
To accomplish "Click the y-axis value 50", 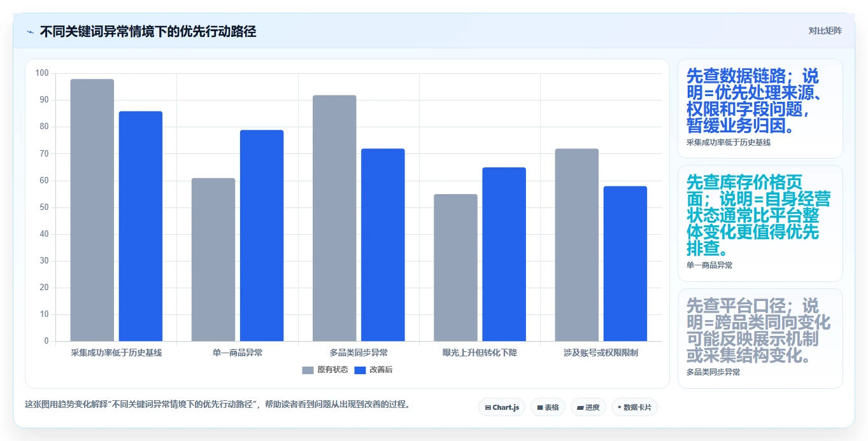I will point(44,207).
